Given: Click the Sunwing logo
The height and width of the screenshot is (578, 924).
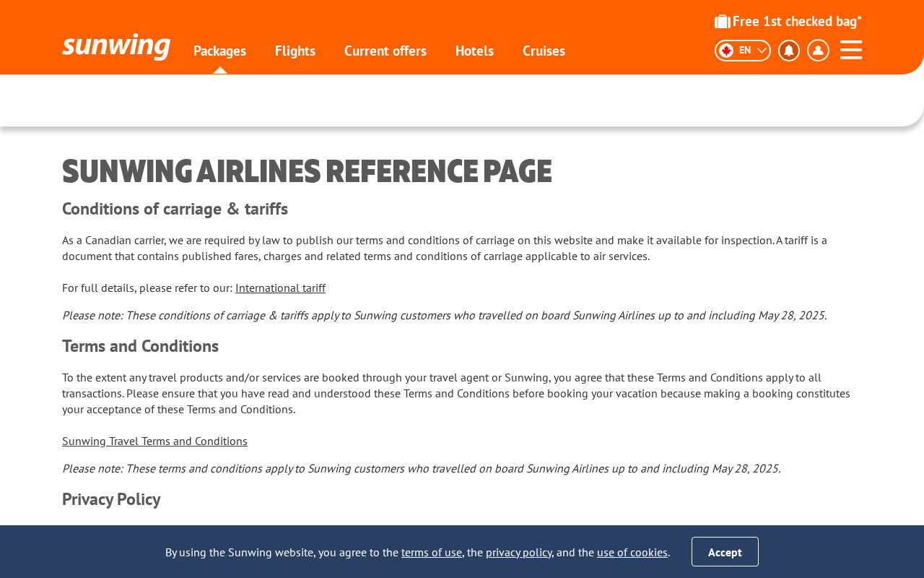Looking at the screenshot, I should coord(116,46).
